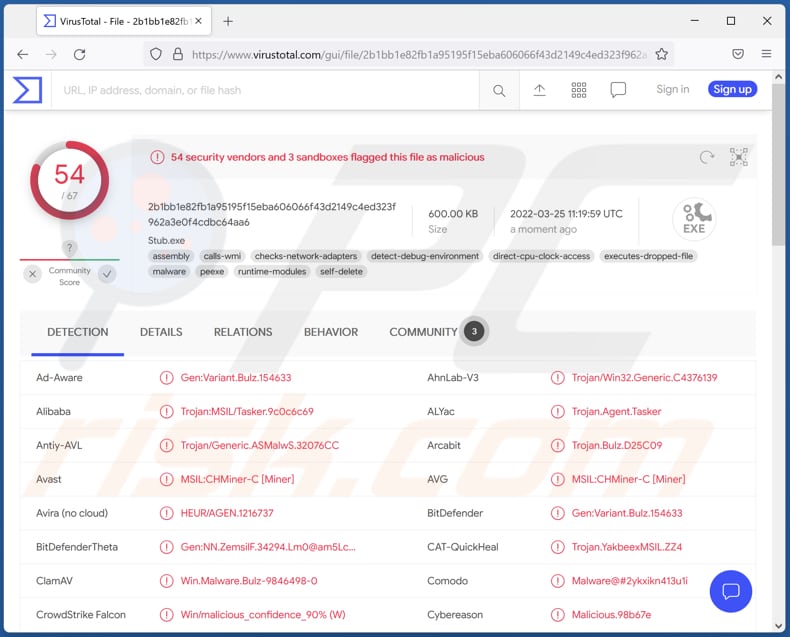Open a new tab with the plus icon
This screenshot has height=637, width=790.
(228, 21)
